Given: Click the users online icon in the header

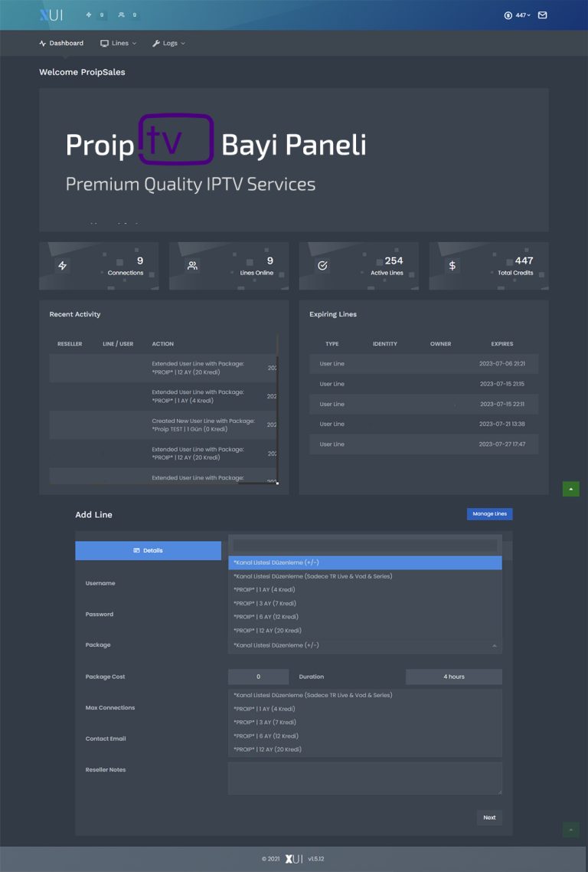Looking at the screenshot, I should (121, 15).
